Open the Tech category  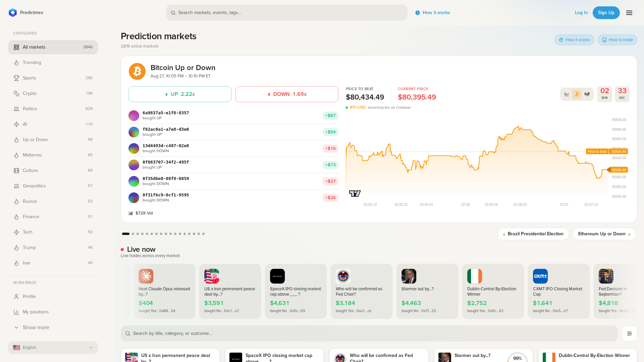click(53, 232)
